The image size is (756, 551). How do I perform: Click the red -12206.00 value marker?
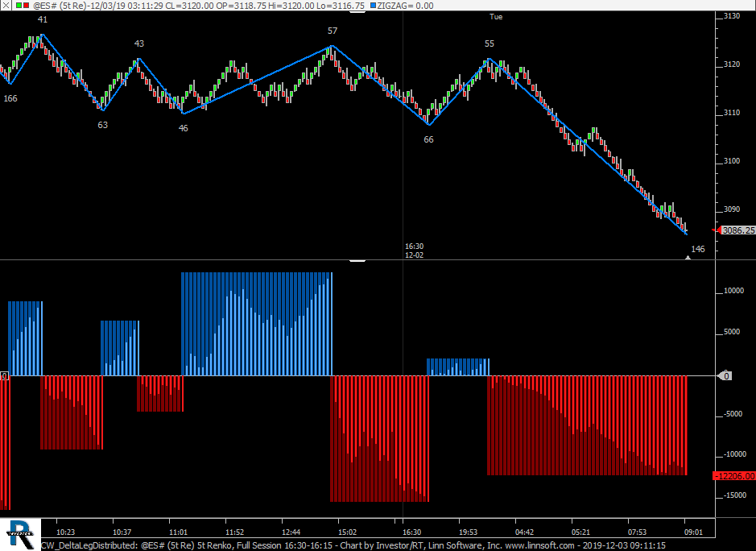click(x=733, y=476)
